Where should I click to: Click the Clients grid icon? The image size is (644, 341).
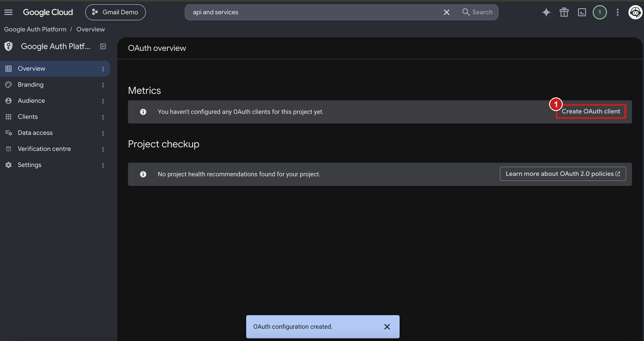8,117
